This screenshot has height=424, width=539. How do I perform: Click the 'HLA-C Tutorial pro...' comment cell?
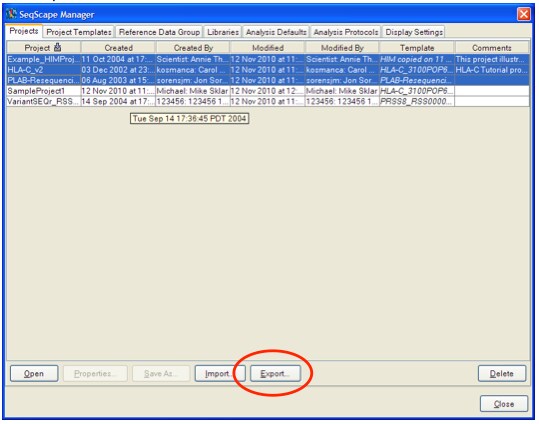coord(492,70)
